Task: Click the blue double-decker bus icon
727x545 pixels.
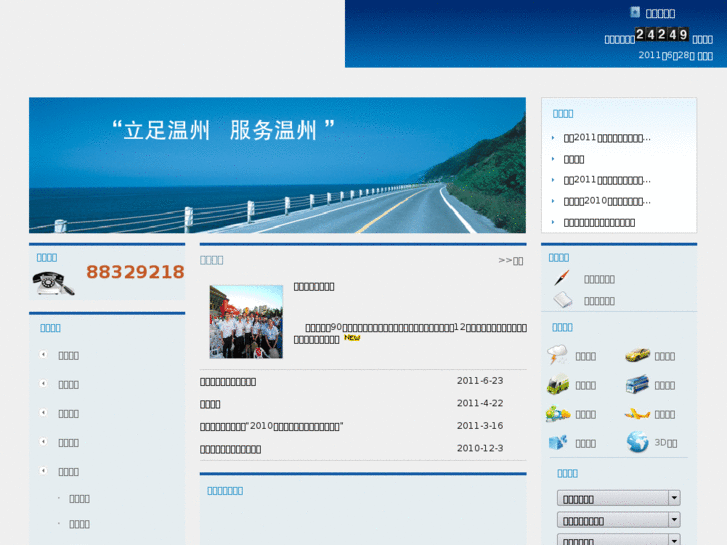Action: (x=637, y=385)
